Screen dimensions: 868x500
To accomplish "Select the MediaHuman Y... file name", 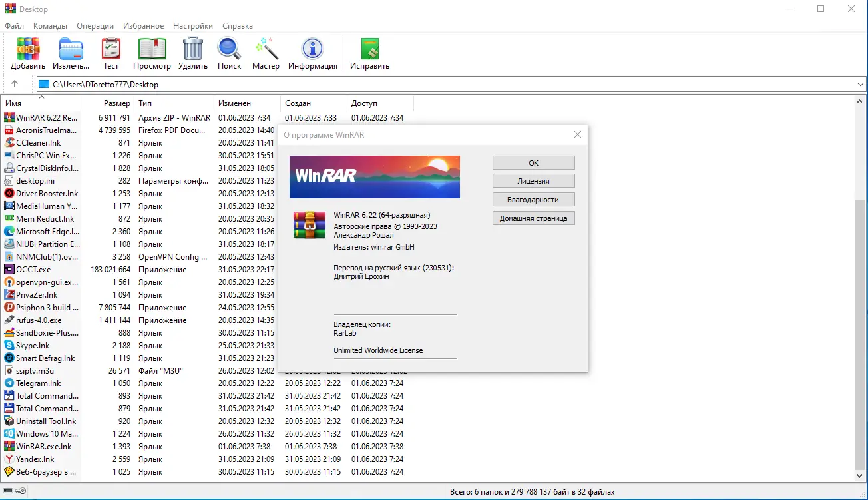I will [x=47, y=206].
